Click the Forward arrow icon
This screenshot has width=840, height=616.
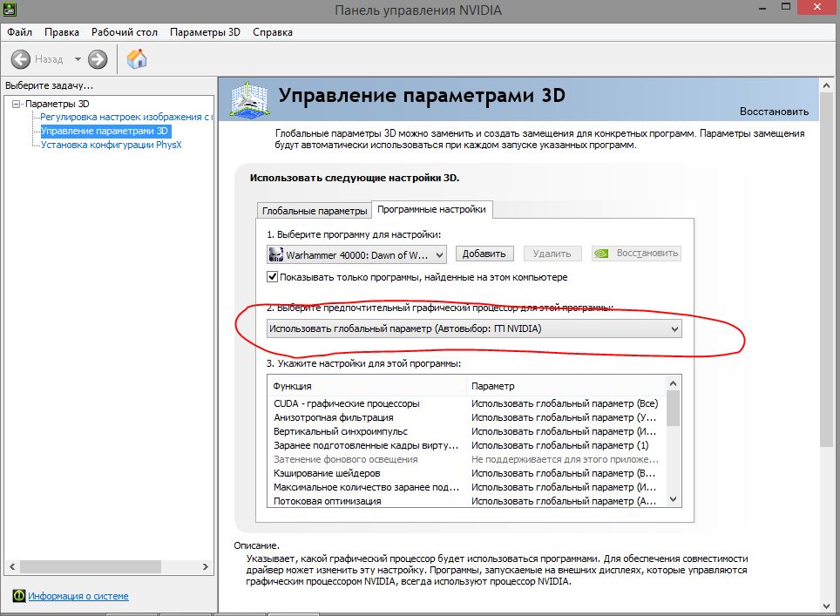[x=98, y=59]
